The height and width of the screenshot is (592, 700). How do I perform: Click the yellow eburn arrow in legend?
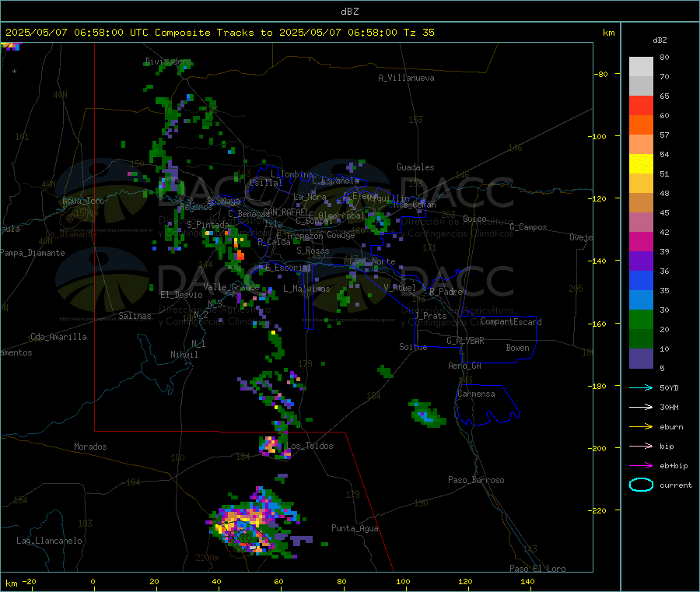[641, 427]
